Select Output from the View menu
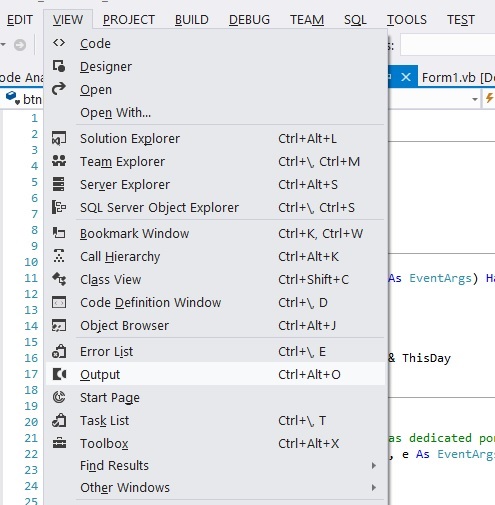 [x=216, y=374]
